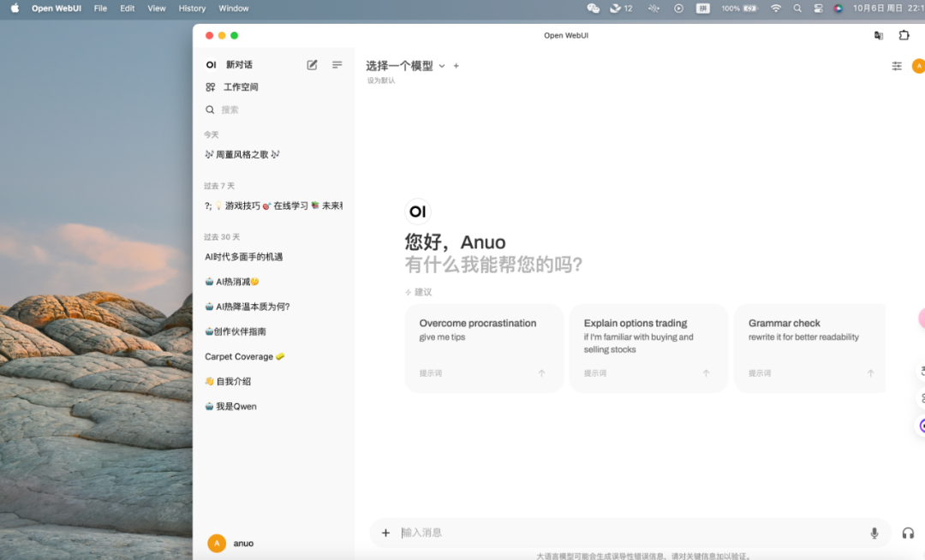
Task: Open Control Center in menu bar
Action: click(x=818, y=9)
